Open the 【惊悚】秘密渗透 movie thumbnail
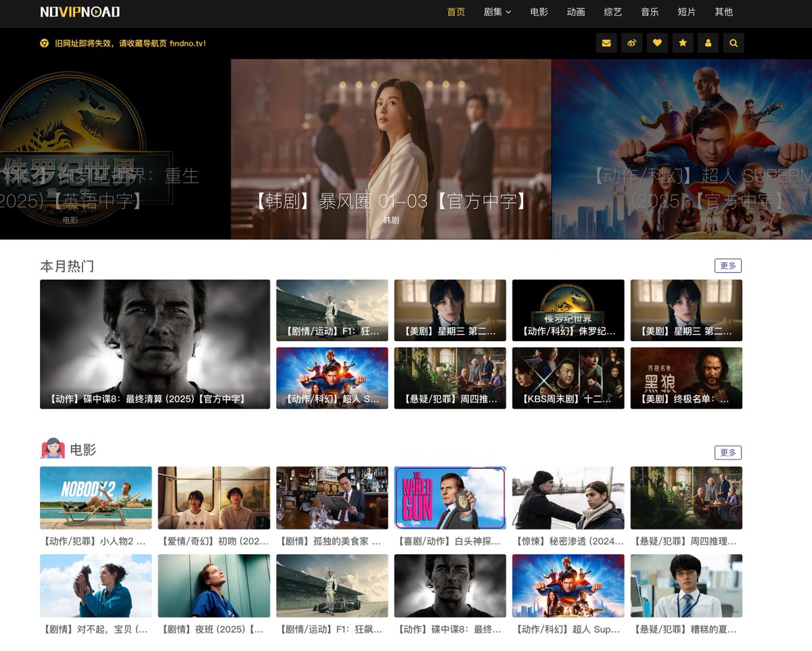Screen dimensions: 812x651 point(568,498)
